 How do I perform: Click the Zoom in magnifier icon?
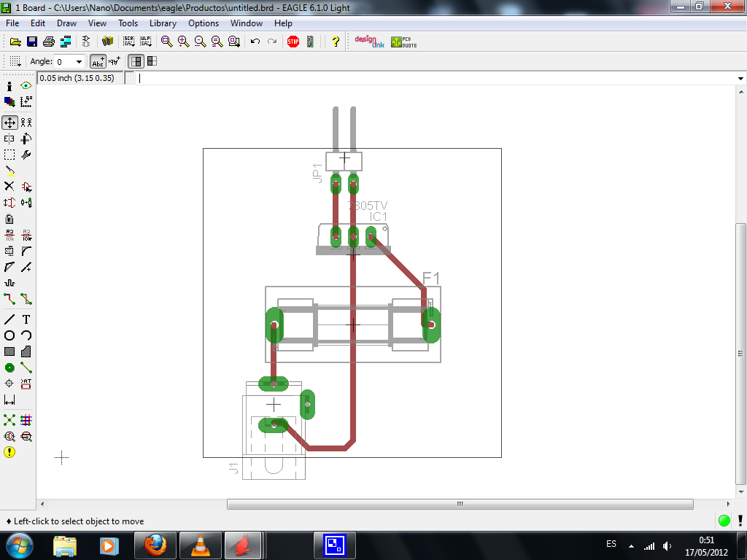click(x=183, y=42)
